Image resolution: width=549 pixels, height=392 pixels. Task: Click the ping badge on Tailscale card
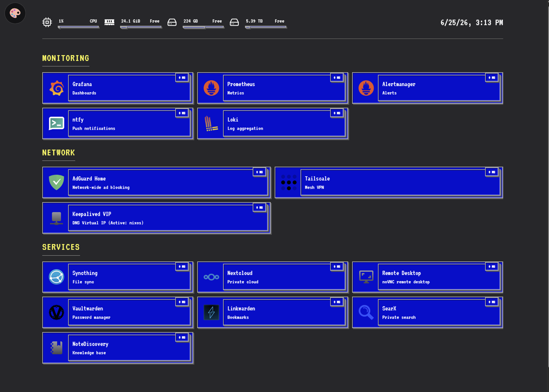pyautogui.click(x=492, y=172)
